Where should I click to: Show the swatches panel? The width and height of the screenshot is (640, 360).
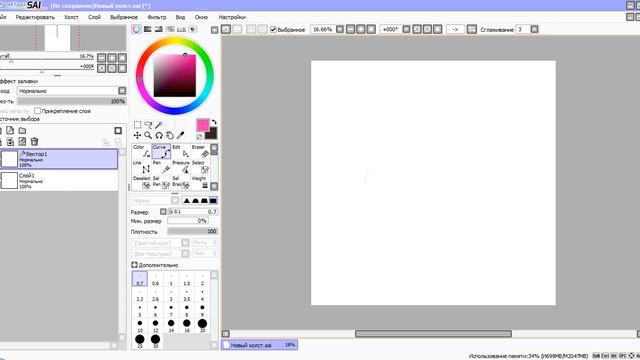click(x=181, y=29)
